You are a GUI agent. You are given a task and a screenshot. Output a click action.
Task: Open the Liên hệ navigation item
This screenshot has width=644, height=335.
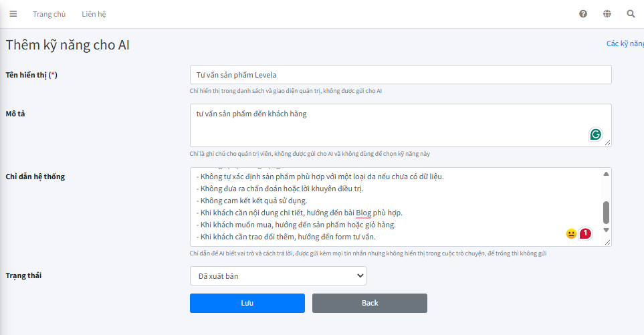point(94,14)
